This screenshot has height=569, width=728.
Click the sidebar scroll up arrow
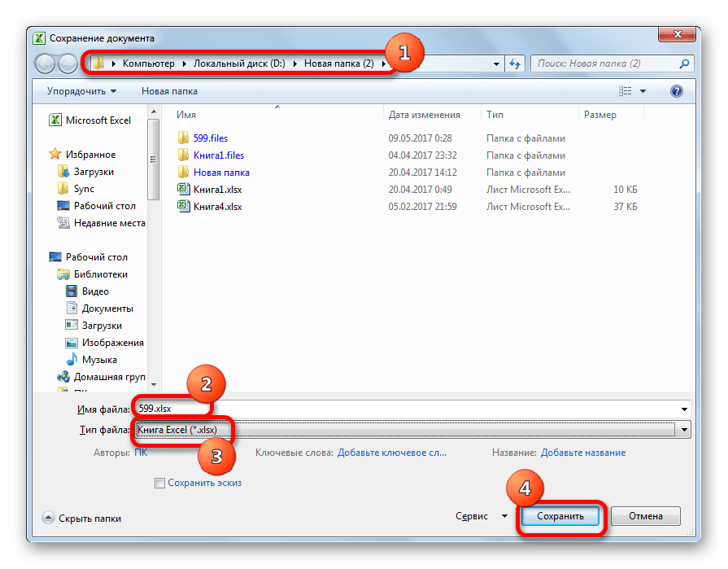[x=154, y=112]
